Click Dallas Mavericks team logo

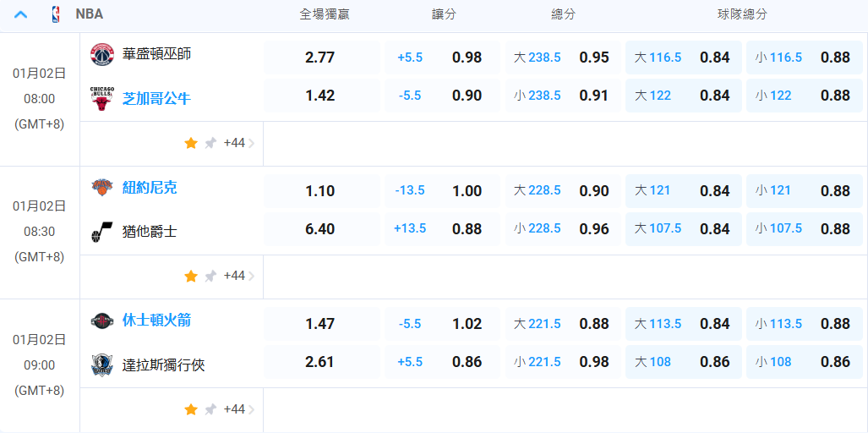(x=102, y=364)
